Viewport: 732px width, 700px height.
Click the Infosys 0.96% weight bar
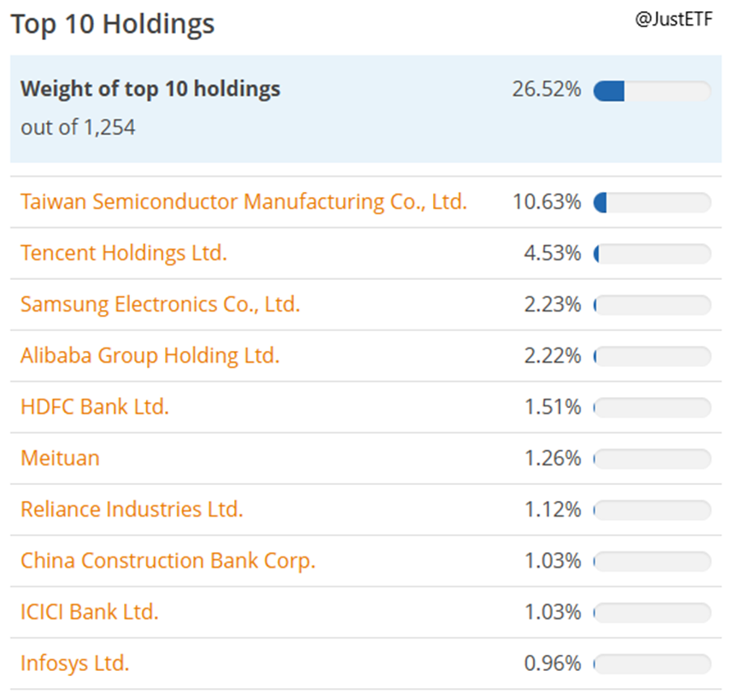click(x=652, y=664)
